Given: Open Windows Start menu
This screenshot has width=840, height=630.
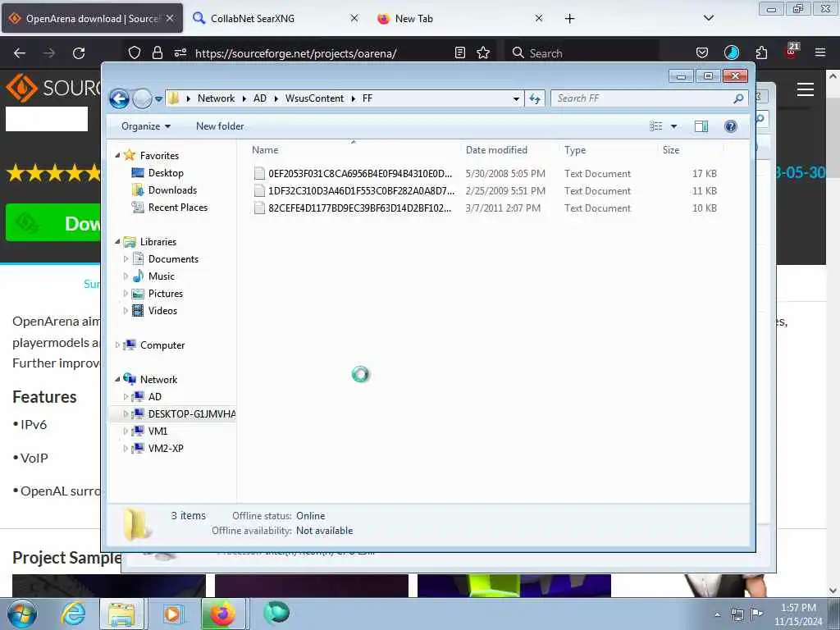Looking at the screenshot, I should (x=22, y=614).
